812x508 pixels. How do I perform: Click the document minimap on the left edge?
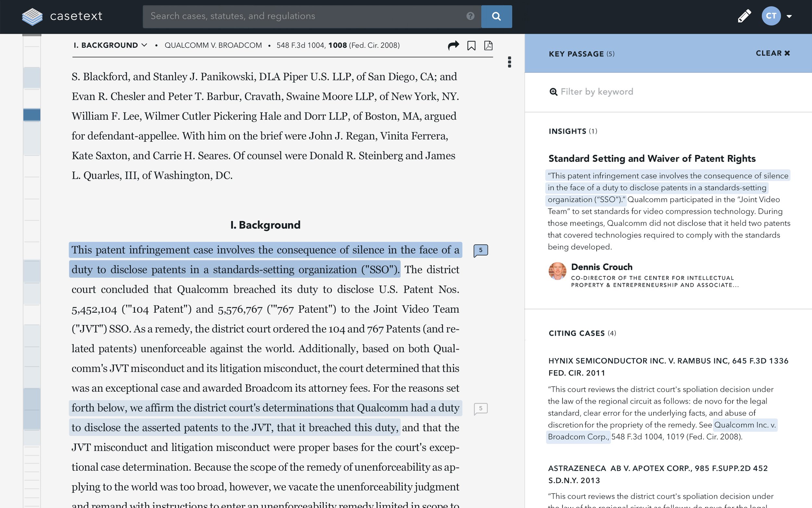coord(31,114)
